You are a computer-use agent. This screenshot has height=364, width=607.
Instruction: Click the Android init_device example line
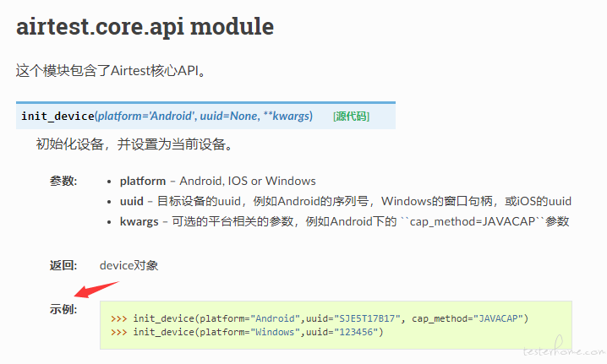coord(320,318)
